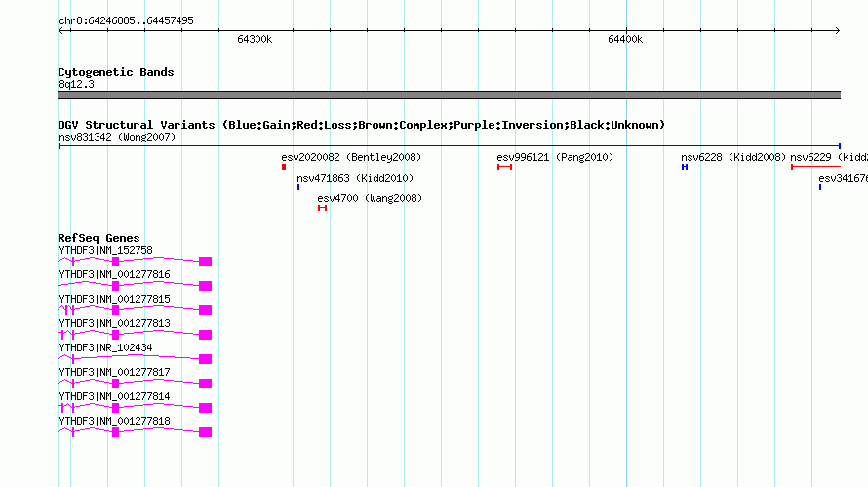Screen dimensions: 868x487
Task: Click the middle exon of YTHDF3|NM_001277818
Action: pyautogui.click(x=115, y=432)
